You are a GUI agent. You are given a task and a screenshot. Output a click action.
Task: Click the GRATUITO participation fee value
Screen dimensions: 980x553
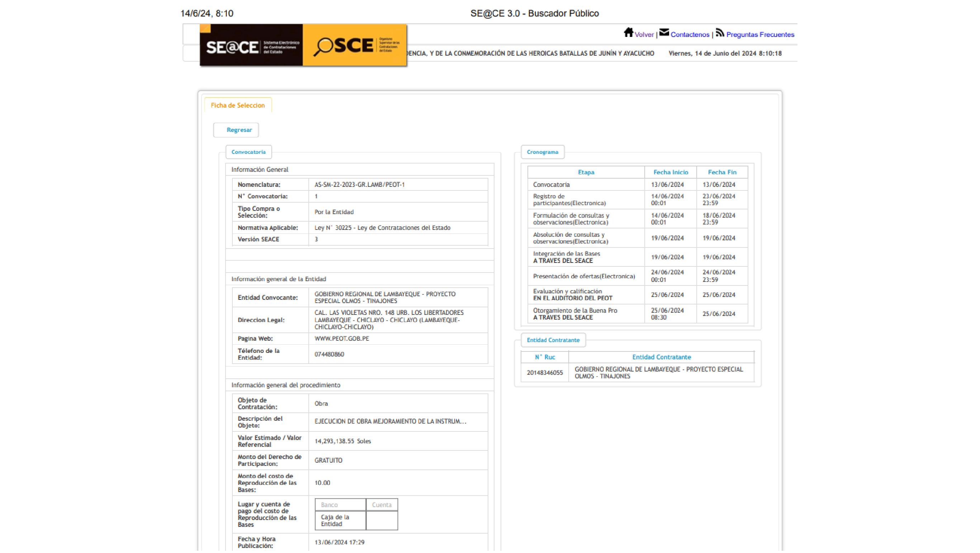click(x=328, y=460)
